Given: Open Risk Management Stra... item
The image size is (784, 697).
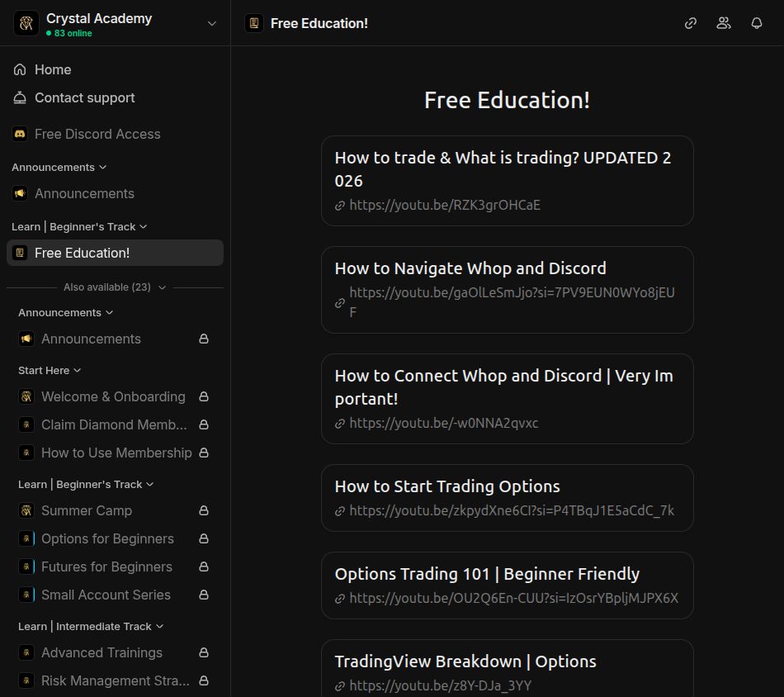Looking at the screenshot, I should pyautogui.click(x=115, y=681).
